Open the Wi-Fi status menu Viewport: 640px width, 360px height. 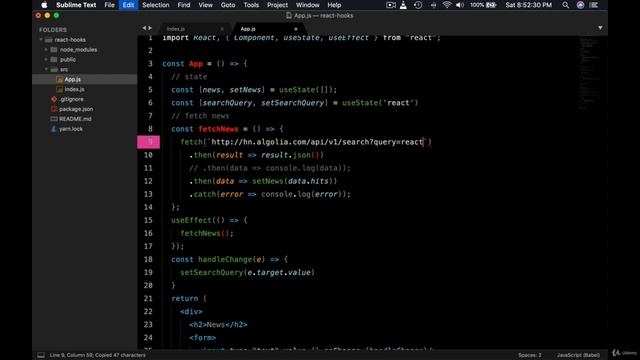pos(447,5)
